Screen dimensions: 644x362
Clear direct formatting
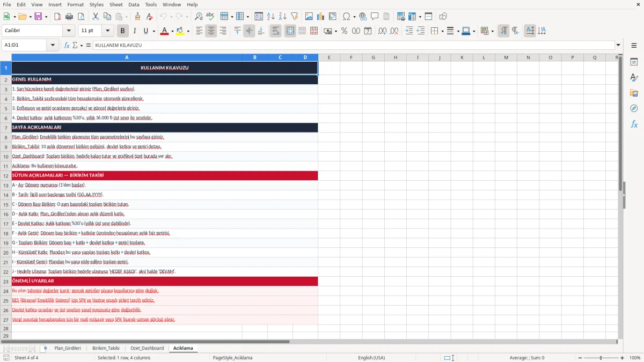click(x=149, y=17)
